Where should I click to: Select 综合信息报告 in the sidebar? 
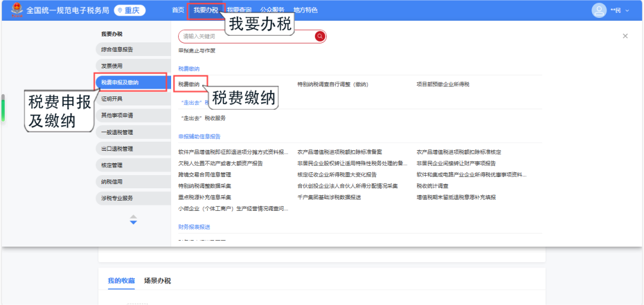[117, 49]
